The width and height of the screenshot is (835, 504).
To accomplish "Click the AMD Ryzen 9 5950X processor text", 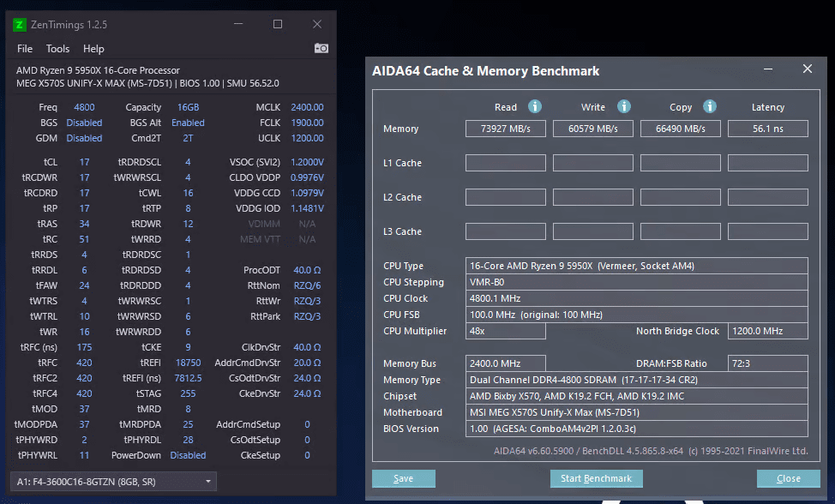I will pos(98,70).
